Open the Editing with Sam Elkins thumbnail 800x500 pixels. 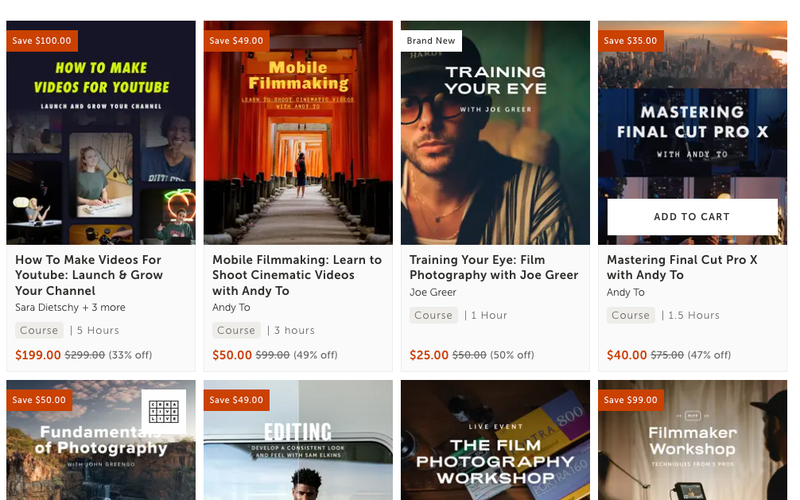pyautogui.click(x=298, y=440)
